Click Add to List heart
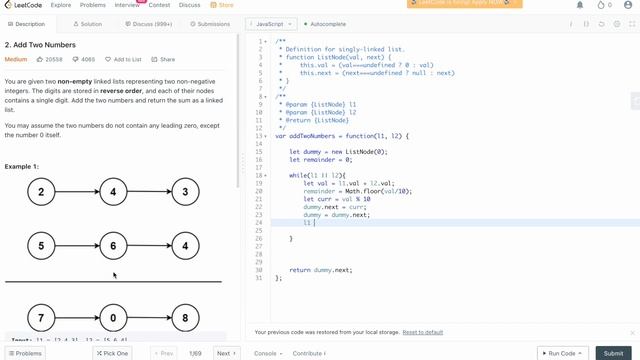The height and width of the screenshot is (360, 640). click(123, 59)
